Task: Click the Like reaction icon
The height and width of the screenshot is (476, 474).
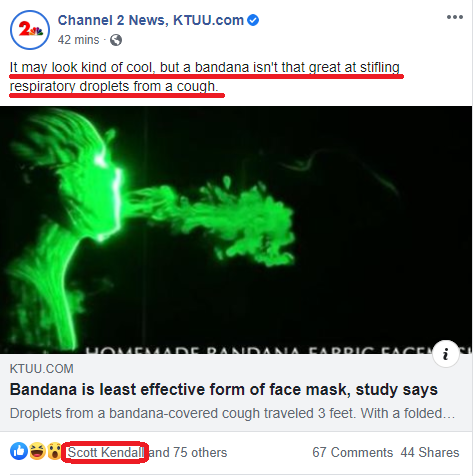Action: click(x=19, y=451)
